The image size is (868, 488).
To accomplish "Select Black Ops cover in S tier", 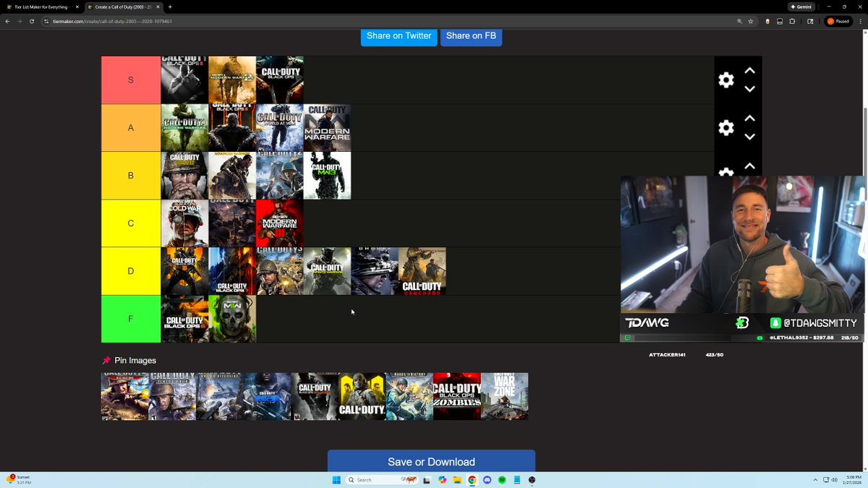I will pos(280,80).
